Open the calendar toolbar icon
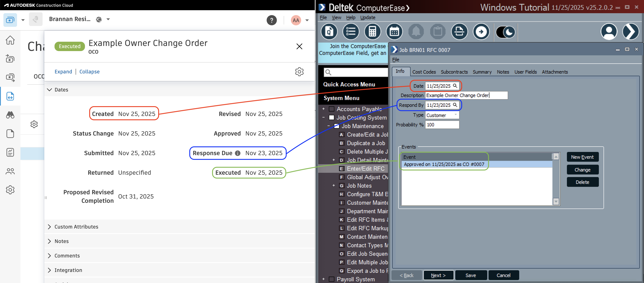 pyautogui.click(x=394, y=32)
